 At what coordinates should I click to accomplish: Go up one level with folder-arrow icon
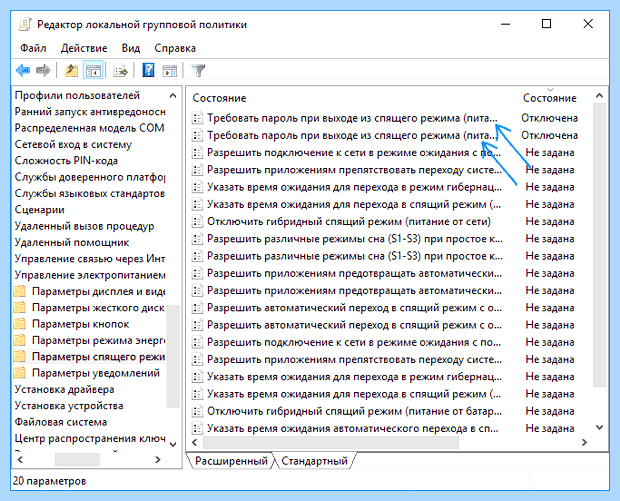72,71
